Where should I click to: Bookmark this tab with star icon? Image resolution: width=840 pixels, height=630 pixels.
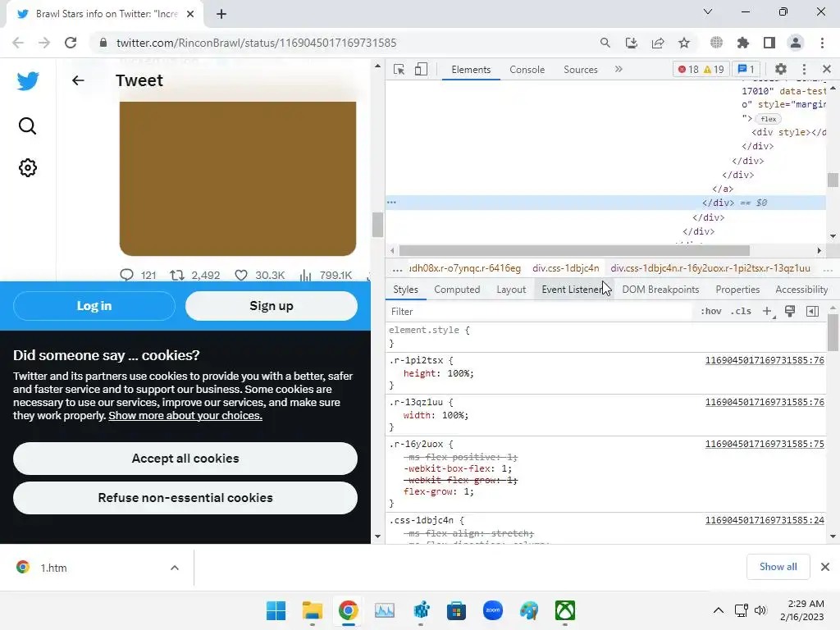click(684, 43)
